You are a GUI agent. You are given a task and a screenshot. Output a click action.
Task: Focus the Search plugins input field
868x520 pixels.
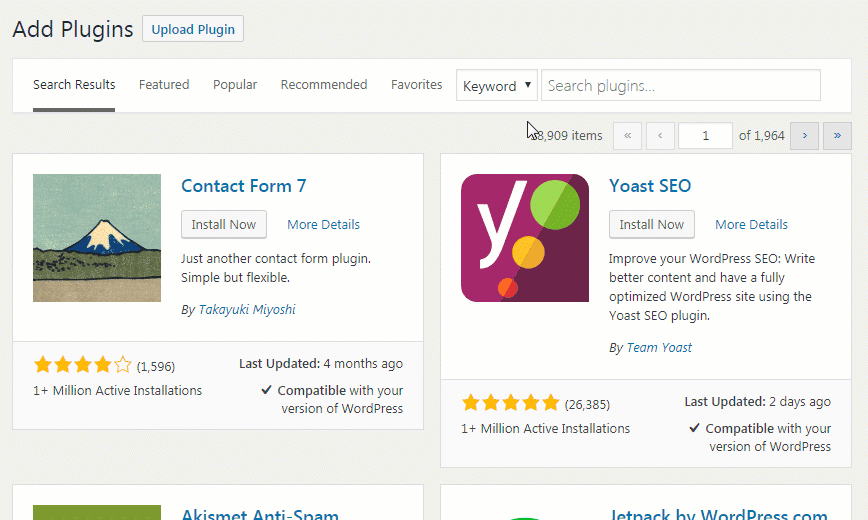[680, 85]
